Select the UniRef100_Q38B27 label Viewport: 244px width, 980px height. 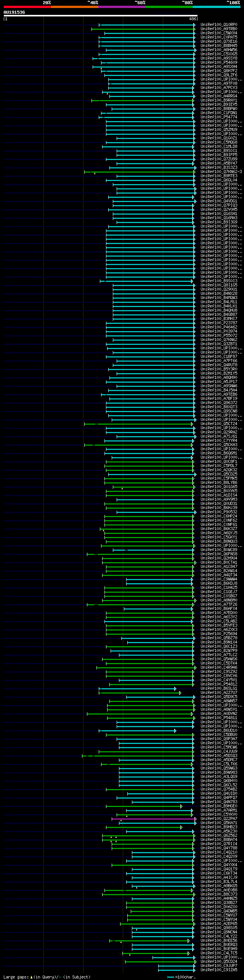tap(219, 903)
